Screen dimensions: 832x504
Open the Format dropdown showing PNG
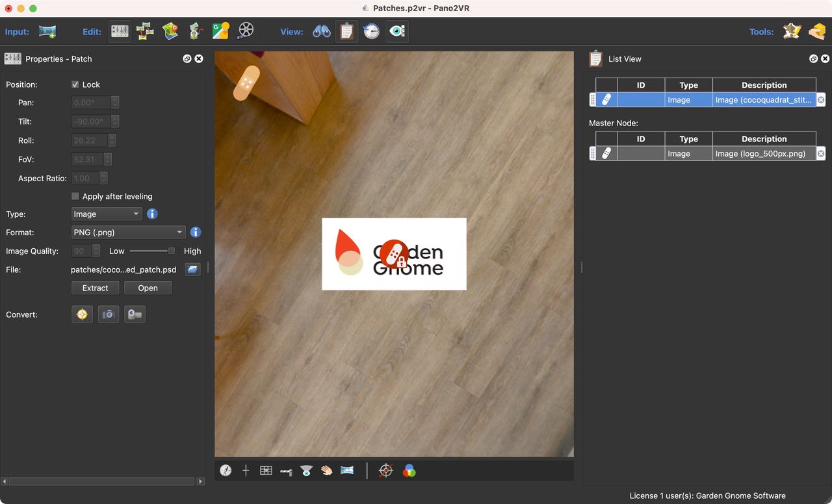point(128,232)
